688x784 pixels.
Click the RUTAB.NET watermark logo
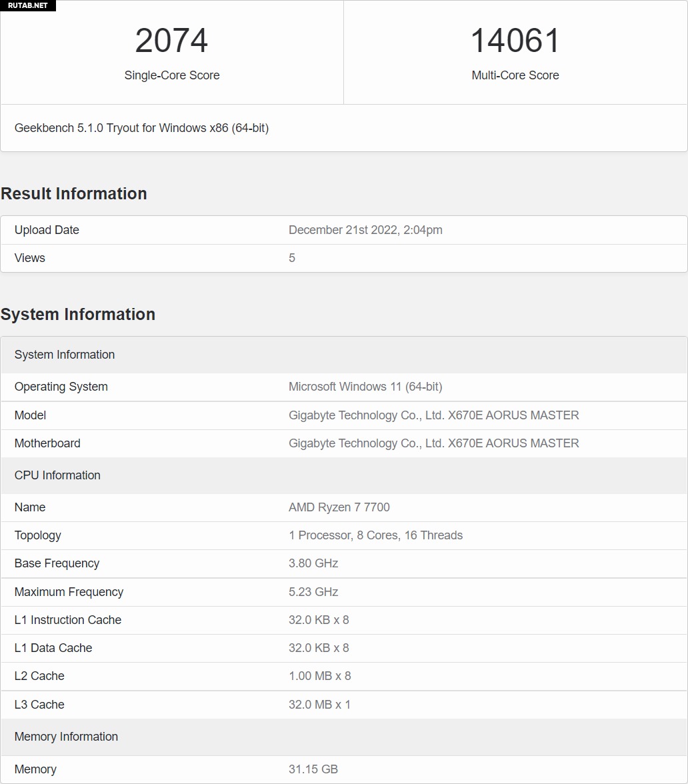[x=28, y=5]
